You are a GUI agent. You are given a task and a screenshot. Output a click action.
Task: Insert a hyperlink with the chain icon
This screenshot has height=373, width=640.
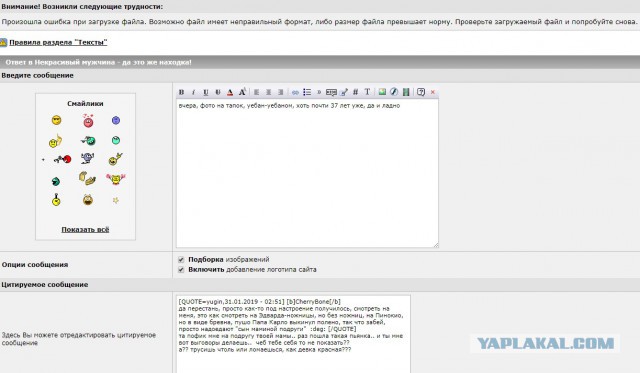click(x=295, y=92)
